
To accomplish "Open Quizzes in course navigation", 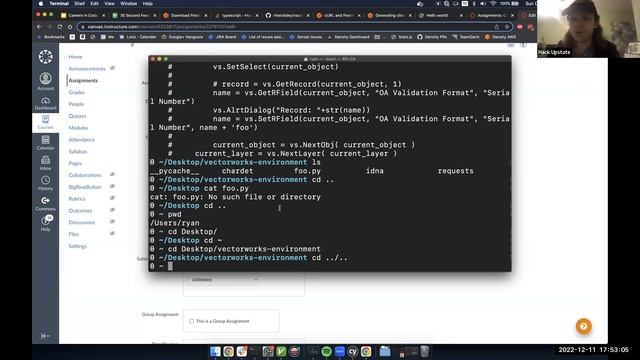I will pos(78,116).
